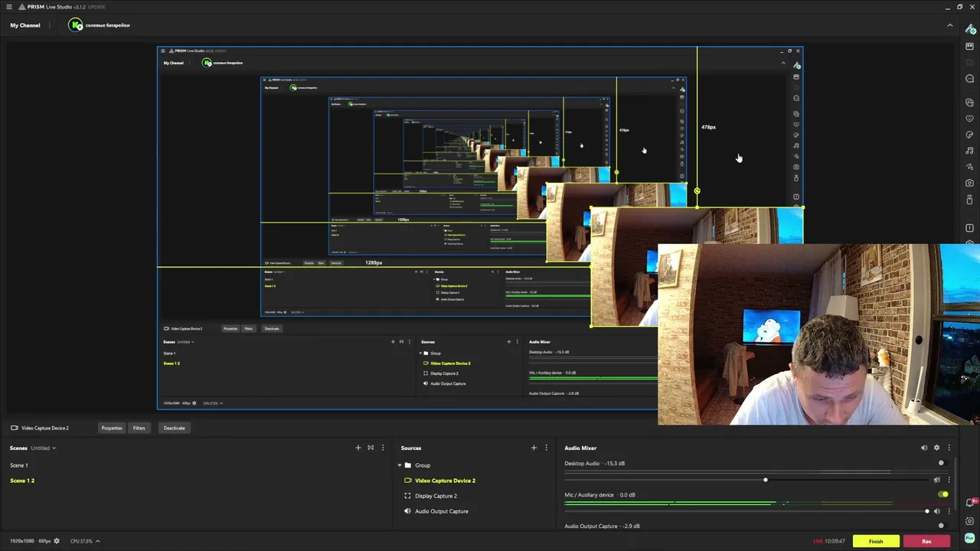Open the heart sticker icon in the right sidebar
The height and width of the screenshot is (551, 980).
tap(969, 119)
